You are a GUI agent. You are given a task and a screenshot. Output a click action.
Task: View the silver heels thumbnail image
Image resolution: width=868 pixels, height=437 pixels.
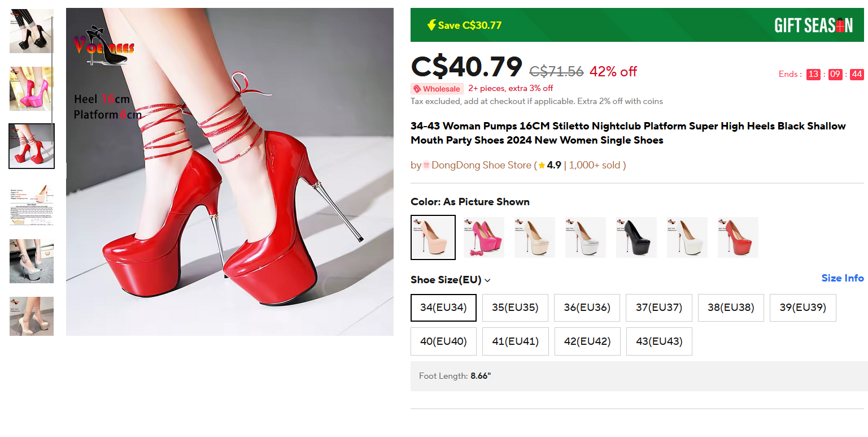[x=32, y=261]
